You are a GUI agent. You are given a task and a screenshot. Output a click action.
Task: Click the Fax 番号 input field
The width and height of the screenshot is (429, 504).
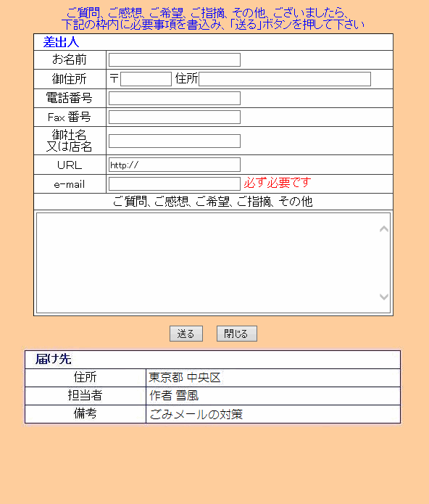(x=175, y=117)
